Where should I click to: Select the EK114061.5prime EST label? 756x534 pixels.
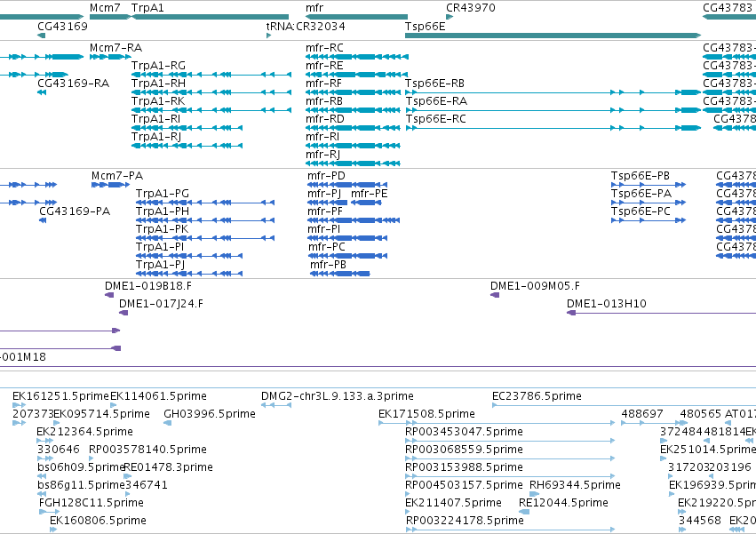coord(159,396)
